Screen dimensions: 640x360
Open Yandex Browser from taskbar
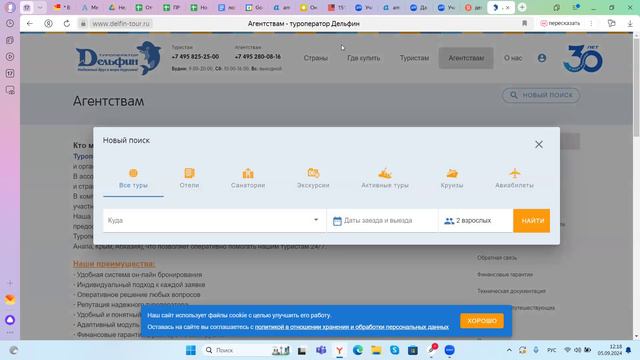pyautogui.click(x=339, y=350)
